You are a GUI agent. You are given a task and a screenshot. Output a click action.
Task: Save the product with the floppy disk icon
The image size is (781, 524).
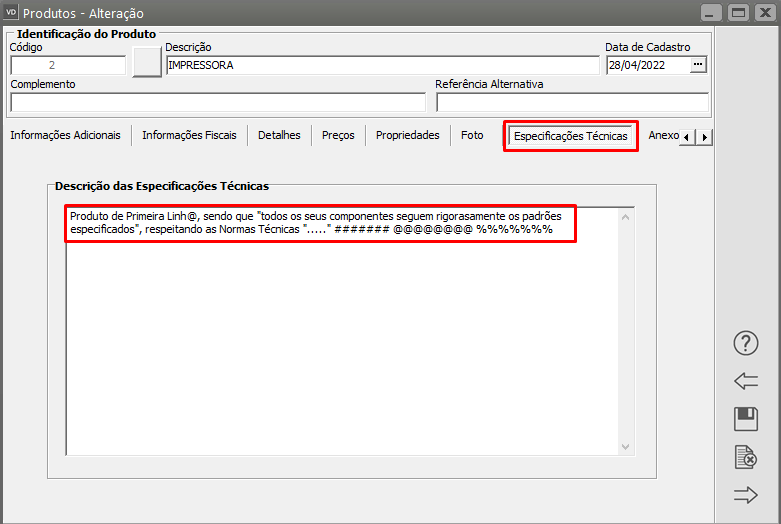746,419
